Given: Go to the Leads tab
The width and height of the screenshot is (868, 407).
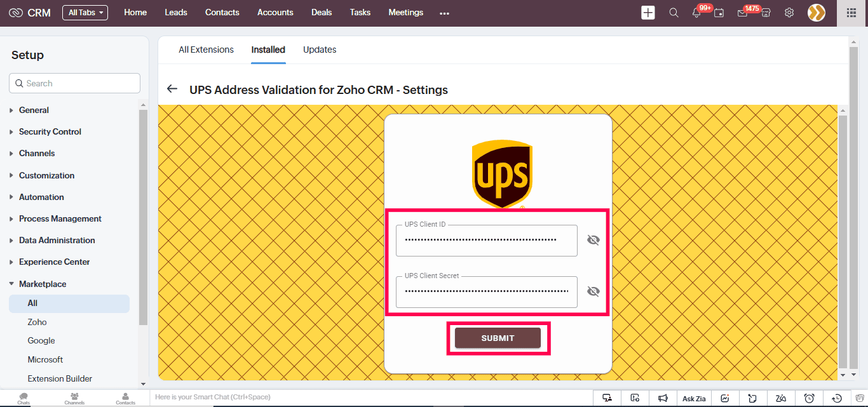Looking at the screenshot, I should pyautogui.click(x=176, y=13).
